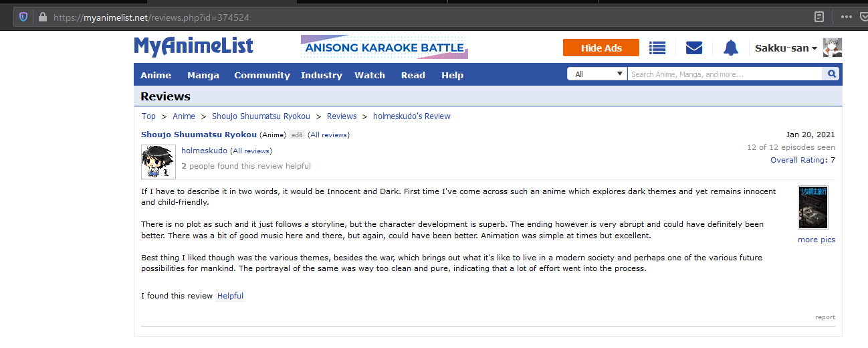
Task: Click the Overall Rating link
Action: pyautogui.click(x=799, y=160)
